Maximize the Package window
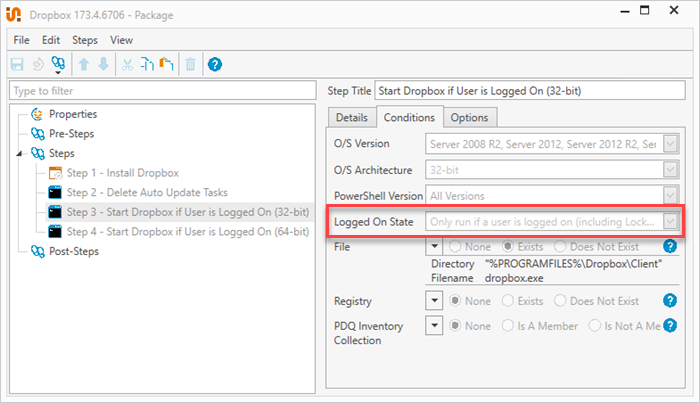This screenshot has height=403, width=700. click(645, 11)
